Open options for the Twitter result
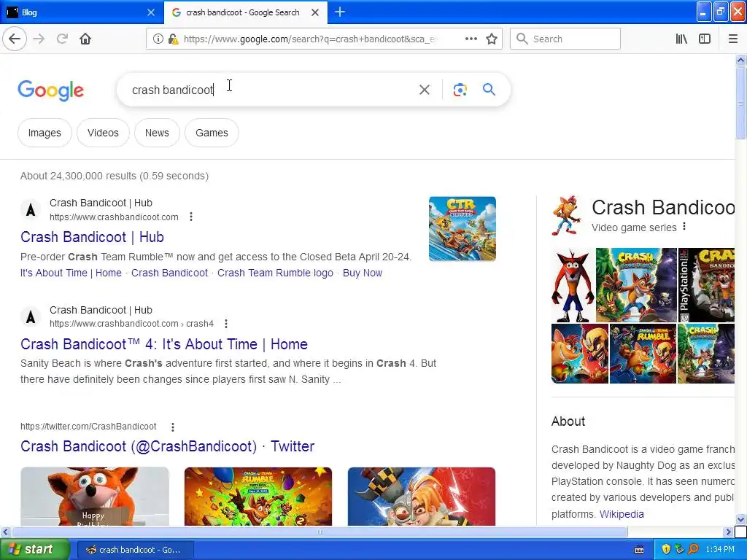This screenshot has height=560, width=747. (173, 427)
